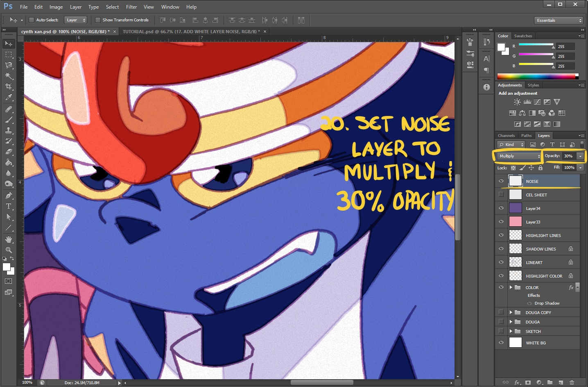Select the Magic Wand tool
This screenshot has height=387, width=588.
tap(9, 76)
